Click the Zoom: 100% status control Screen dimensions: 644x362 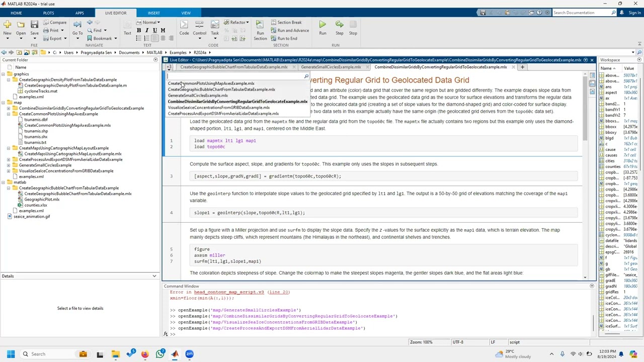[x=421, y=342]
